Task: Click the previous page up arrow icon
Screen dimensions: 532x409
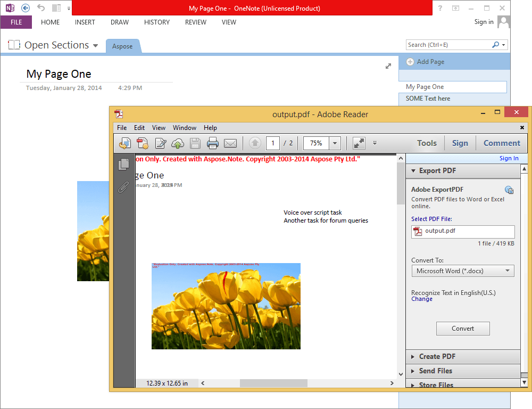Action: [x=255, y=143]
